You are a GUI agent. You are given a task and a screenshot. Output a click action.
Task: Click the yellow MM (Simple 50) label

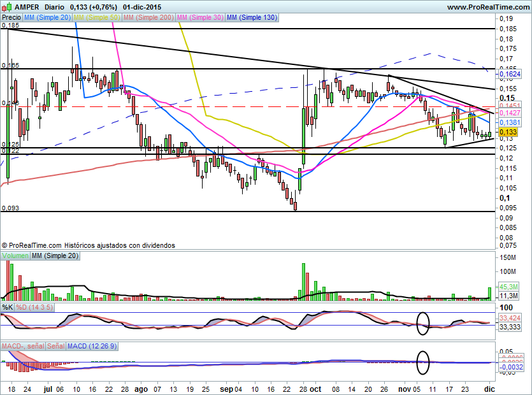tap(96, 18)
